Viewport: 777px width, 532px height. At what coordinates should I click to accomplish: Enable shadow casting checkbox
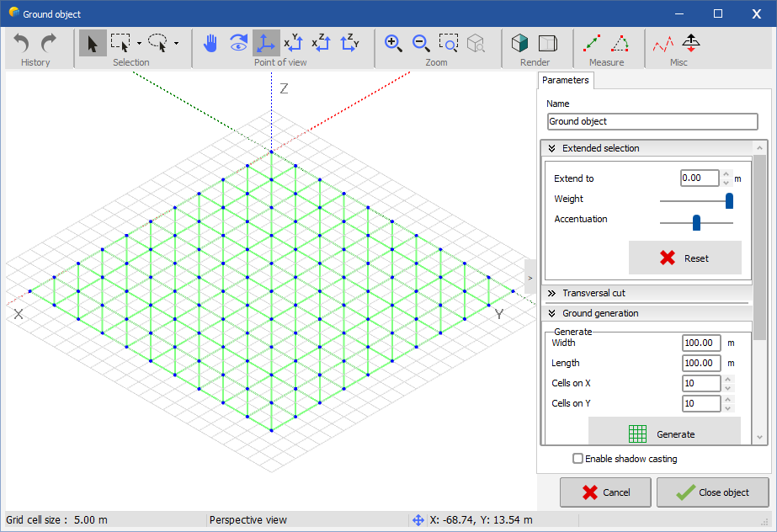click(577, 459)
